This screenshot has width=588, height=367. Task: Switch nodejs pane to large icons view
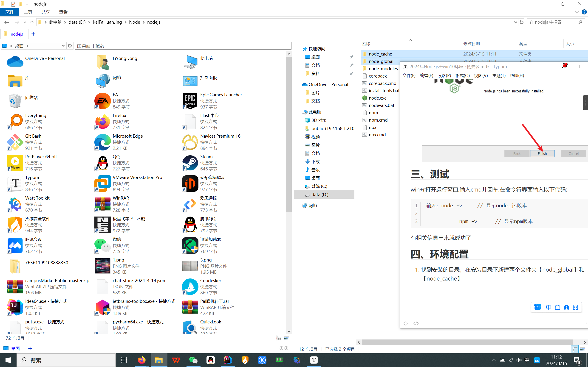click(x=582, y=349)
